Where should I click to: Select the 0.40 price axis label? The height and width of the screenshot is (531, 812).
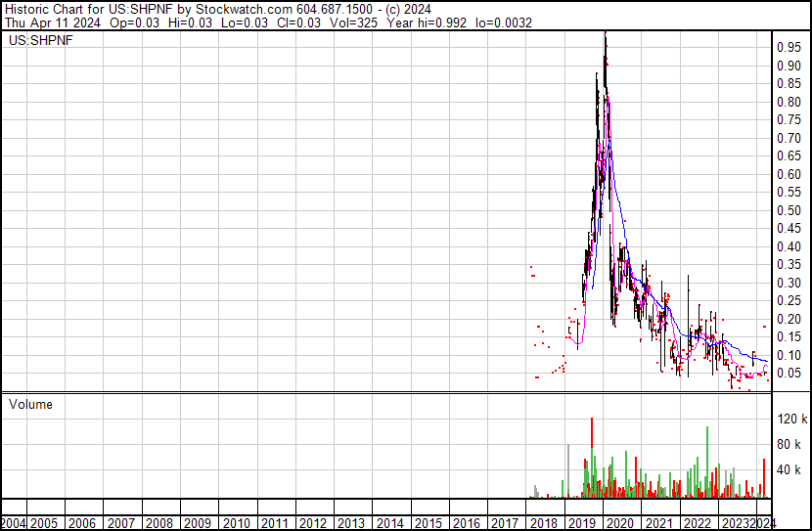click(x=789, y=246)
